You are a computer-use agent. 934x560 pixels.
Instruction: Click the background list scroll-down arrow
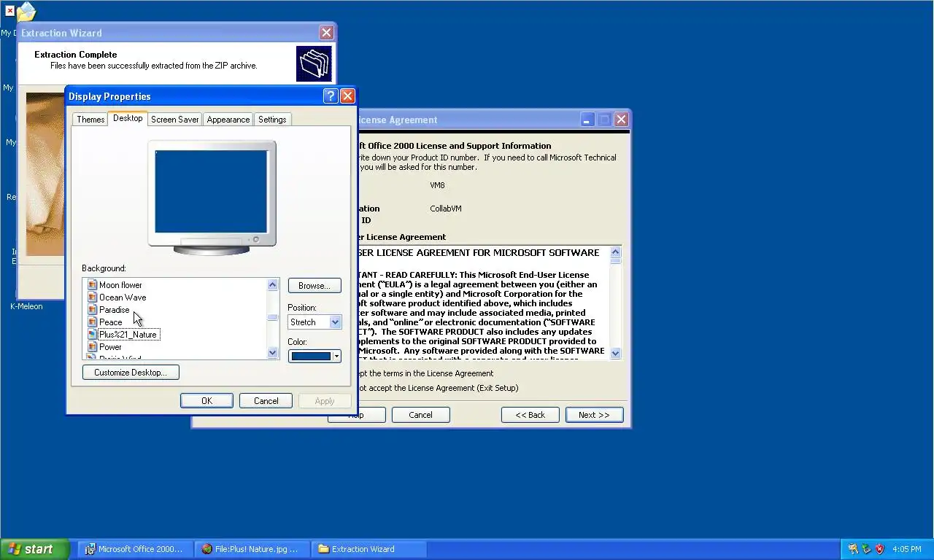click(273, 353)
